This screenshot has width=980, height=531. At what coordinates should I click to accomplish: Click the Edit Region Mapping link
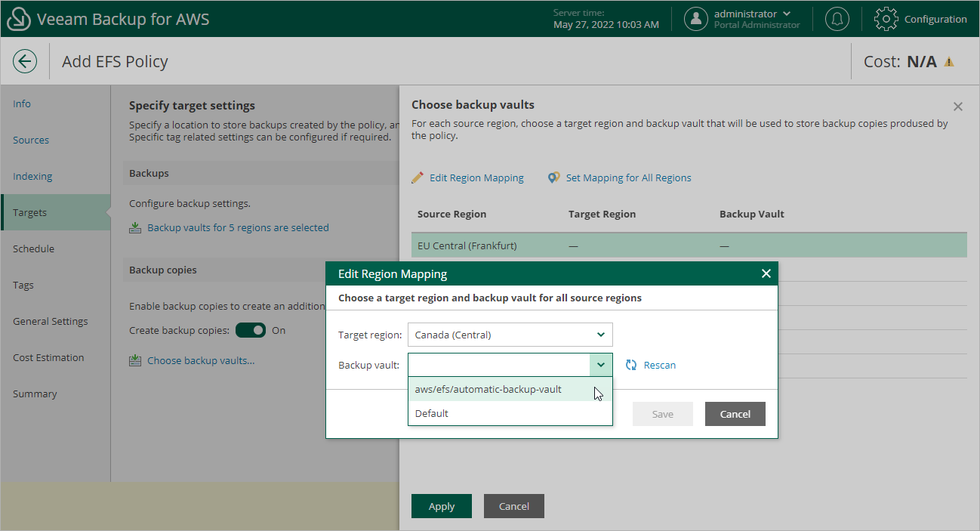pos(476,178)
